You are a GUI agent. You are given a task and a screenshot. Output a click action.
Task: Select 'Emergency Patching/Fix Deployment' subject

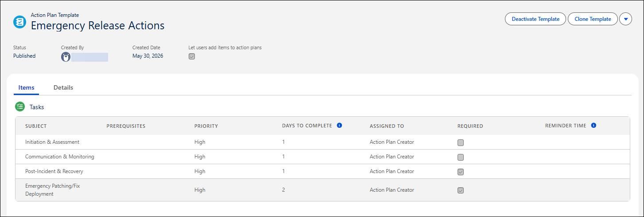click(53, 190)
